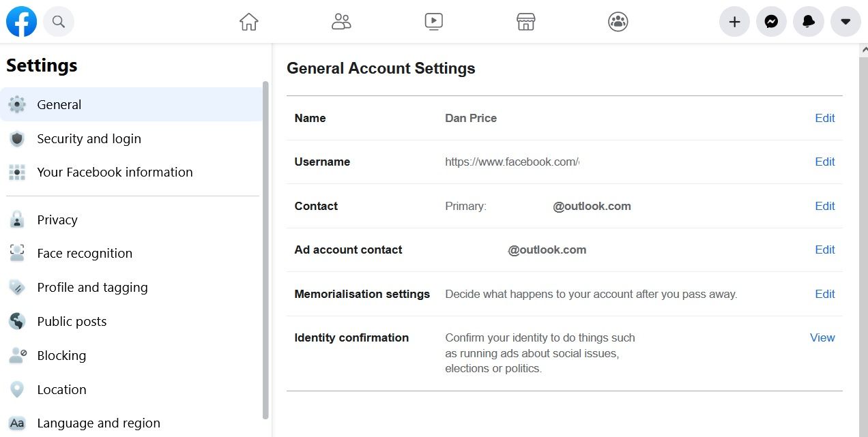Open Blocking settings in sidebar
This screenshot has width=868, height=437.
click(x=61, y=355)
